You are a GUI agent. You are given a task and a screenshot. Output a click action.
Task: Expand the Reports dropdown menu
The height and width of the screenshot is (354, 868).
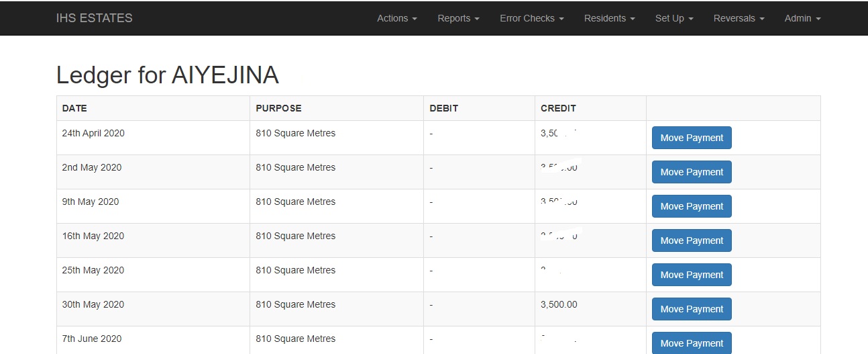[458, 18]
